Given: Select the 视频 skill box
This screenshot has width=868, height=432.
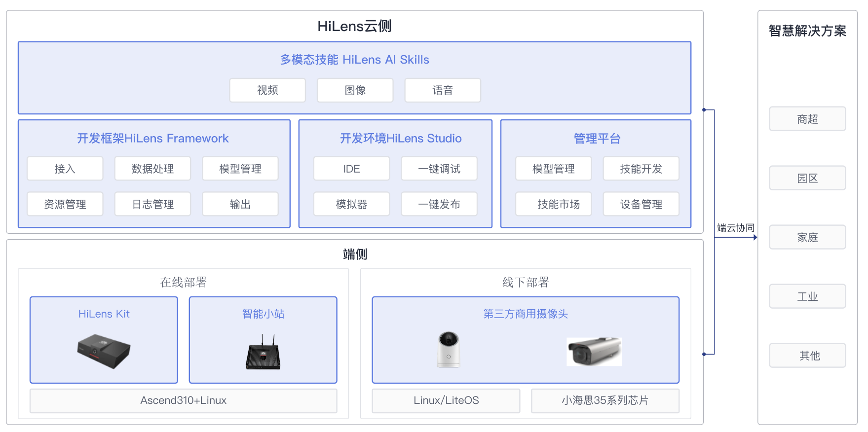Looking at the screenshot, I should coord(267,90).
